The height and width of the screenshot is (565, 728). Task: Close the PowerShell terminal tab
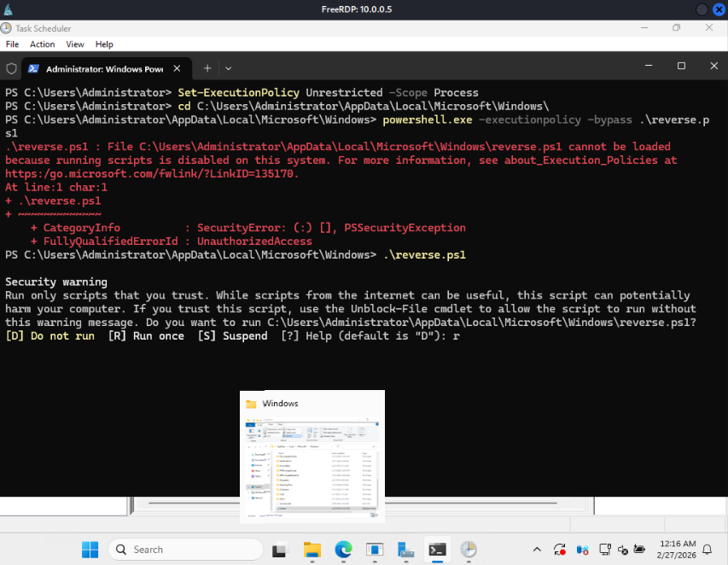coord(177,69)
